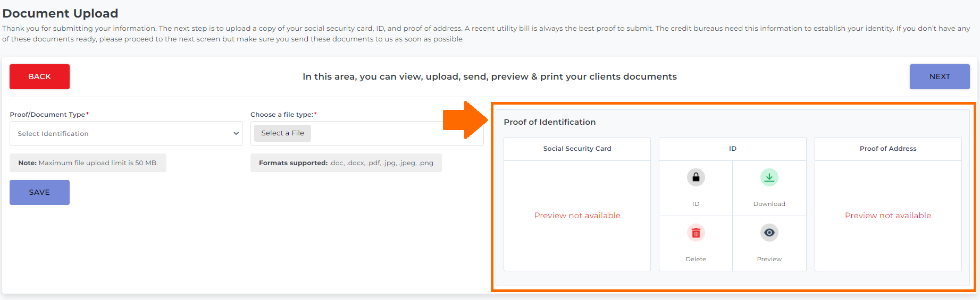Click the Proof of Address preview area

[x=888, y=216]
